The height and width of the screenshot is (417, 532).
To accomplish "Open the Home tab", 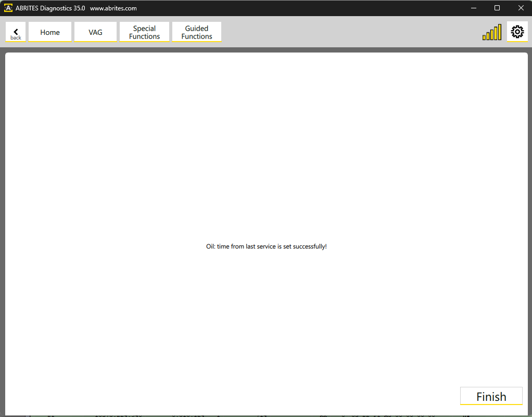I will 50,32.
